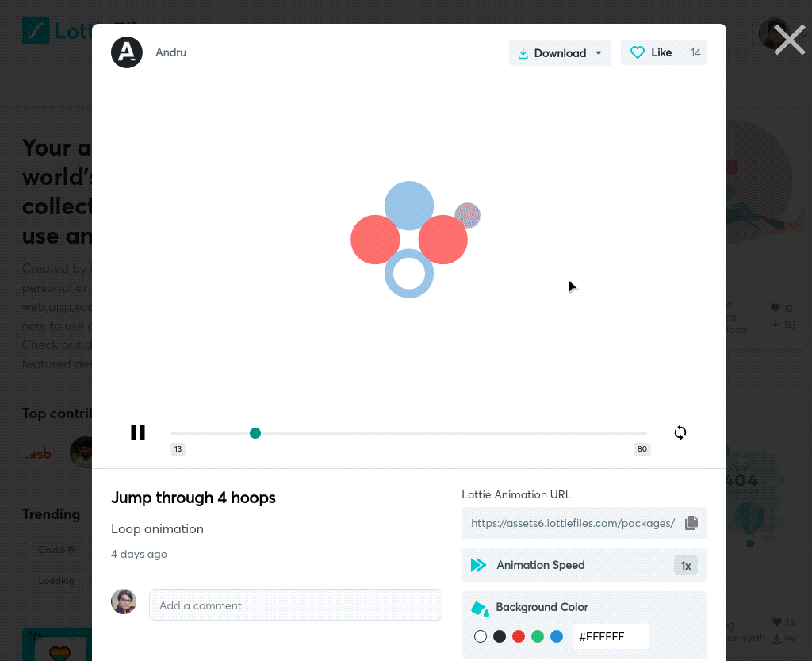Open Andru's profile avatar
812x661 pixels.
[x=127, y=52]
